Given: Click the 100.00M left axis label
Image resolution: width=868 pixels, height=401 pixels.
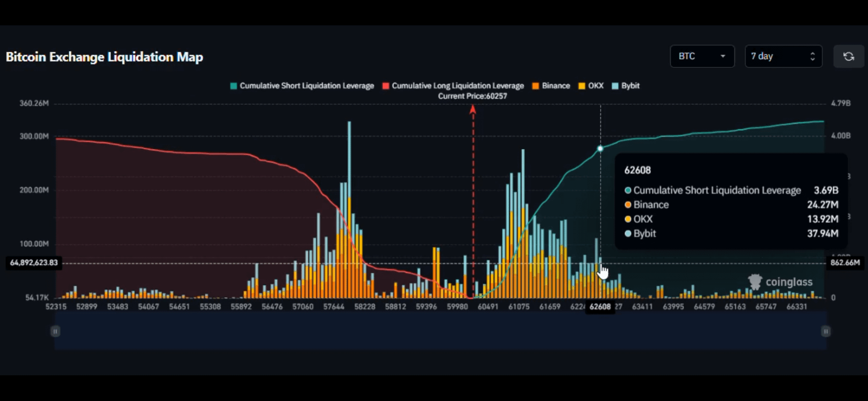Looking at the screenshot, I should (x=34, y=244).
